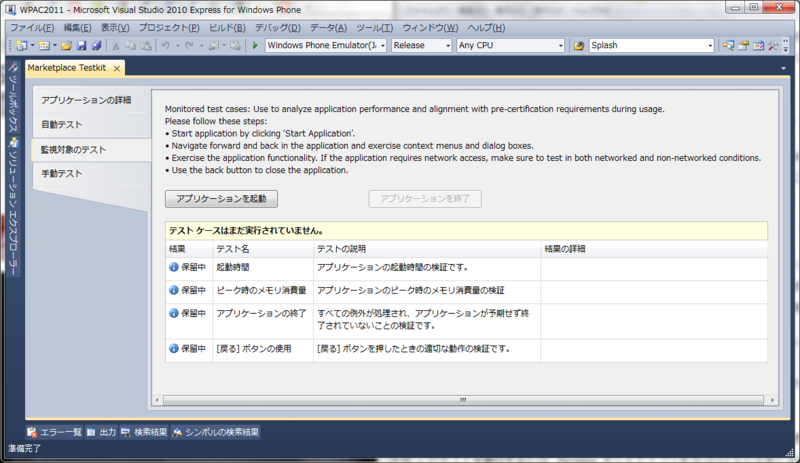Click the Find in Files icon
The image size is (800, 463).
tap(579, 45)
